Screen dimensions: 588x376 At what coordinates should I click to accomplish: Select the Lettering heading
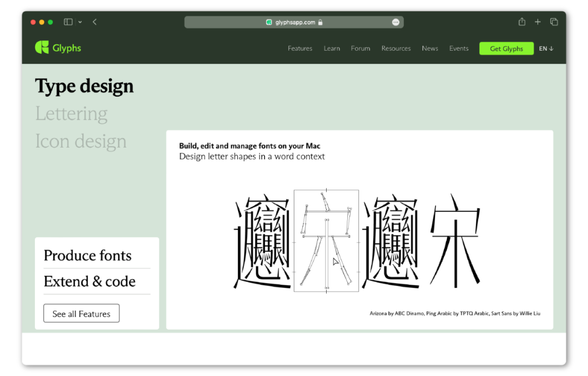pyautogui.click(x=71, y=114)
